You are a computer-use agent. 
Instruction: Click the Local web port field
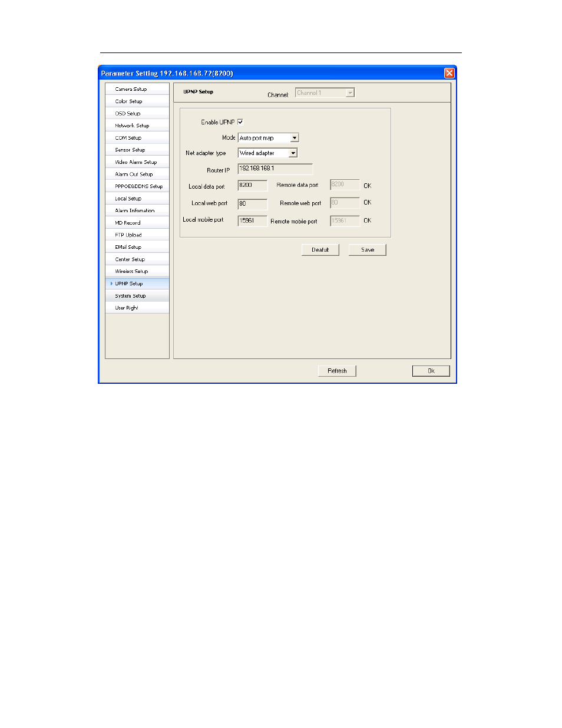(x=252, y=204)
